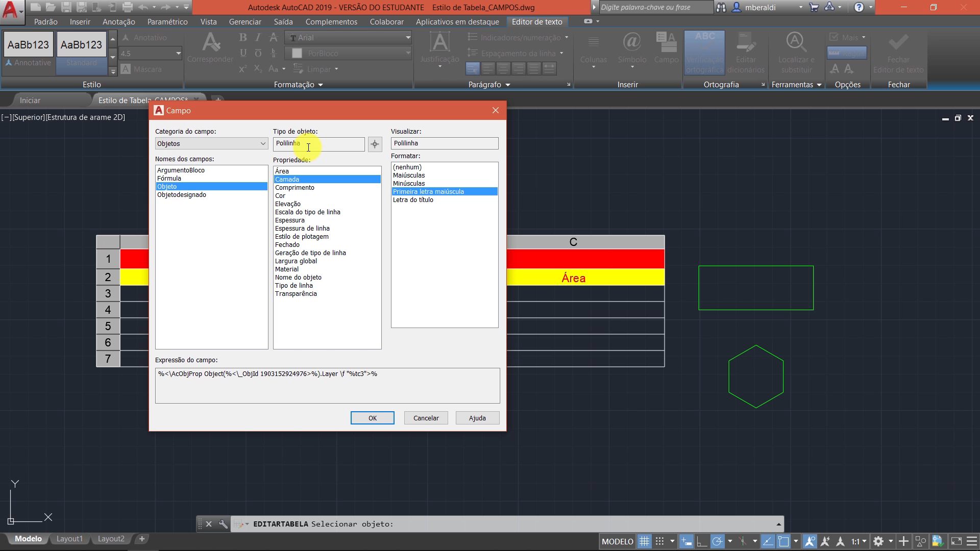Screen dimensions: 980x551
Task: Select Primeira letra maiúscula formatting option
Action: pos(428,191)
